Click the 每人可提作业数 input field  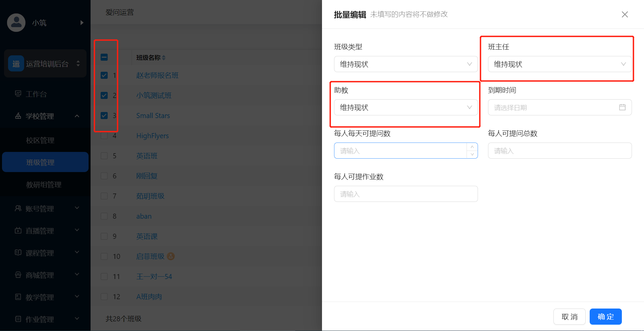(406, 194)
